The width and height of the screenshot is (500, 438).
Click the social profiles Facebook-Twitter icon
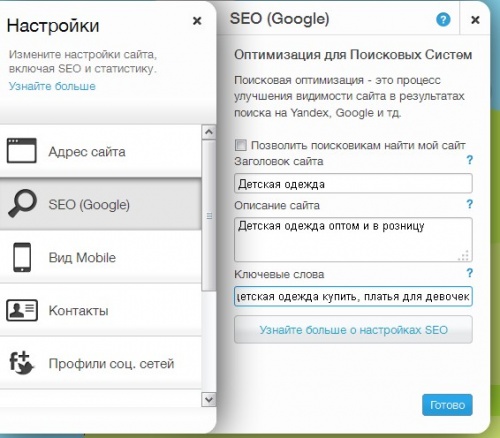click(x=22, y=363)
